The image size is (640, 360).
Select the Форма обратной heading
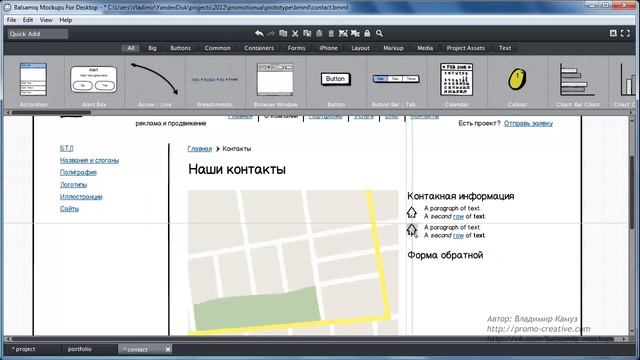click(x=445, y=255)
